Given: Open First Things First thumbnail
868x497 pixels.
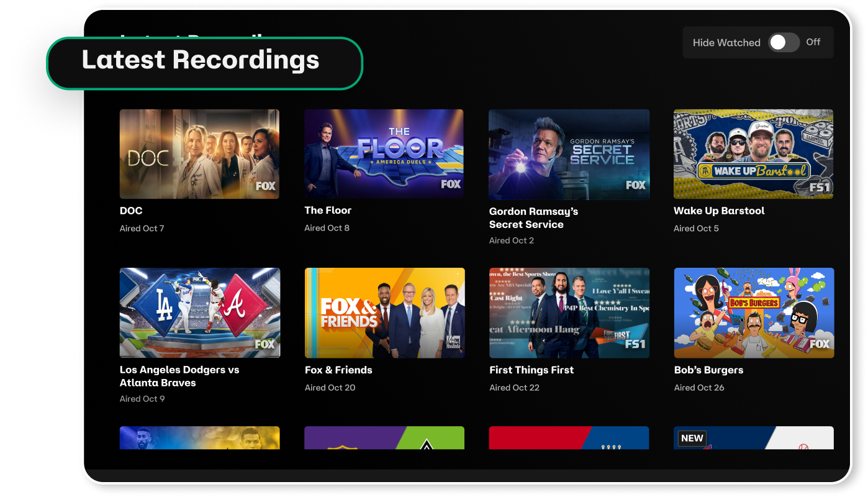Looking at the screenshot, I should (569, 312).
